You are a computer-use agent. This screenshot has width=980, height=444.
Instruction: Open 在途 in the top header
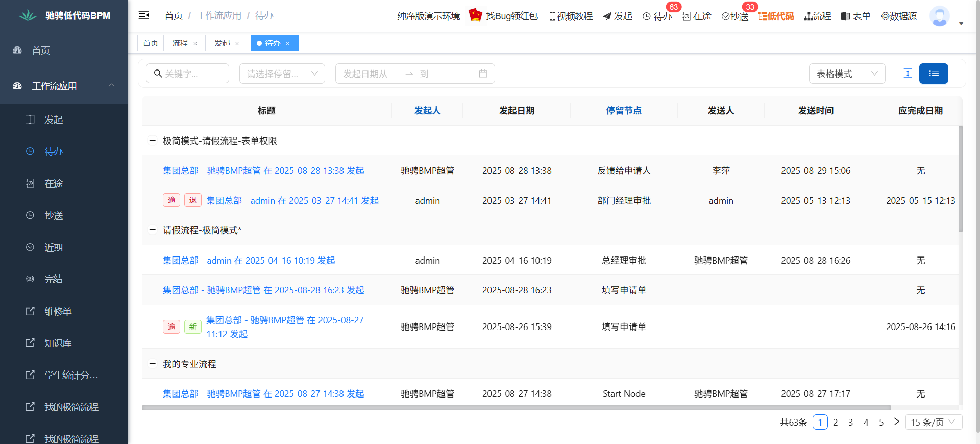[697, 16]
